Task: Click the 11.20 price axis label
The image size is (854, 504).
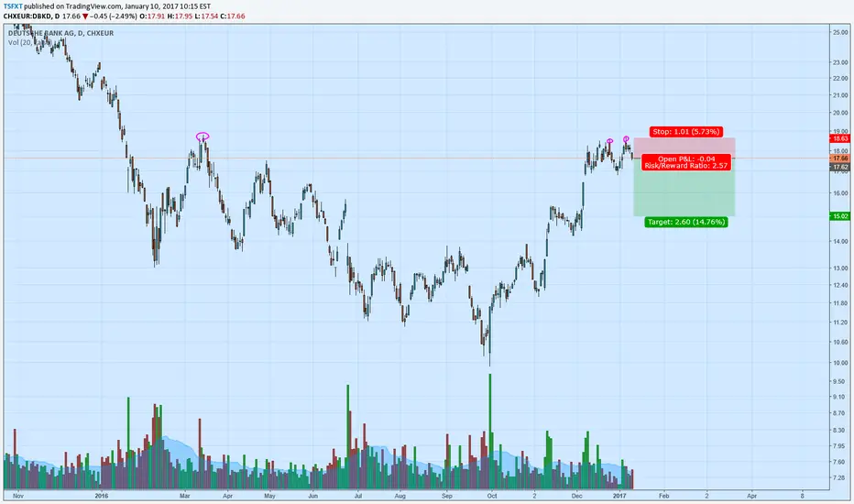Action: pos(840,322)
